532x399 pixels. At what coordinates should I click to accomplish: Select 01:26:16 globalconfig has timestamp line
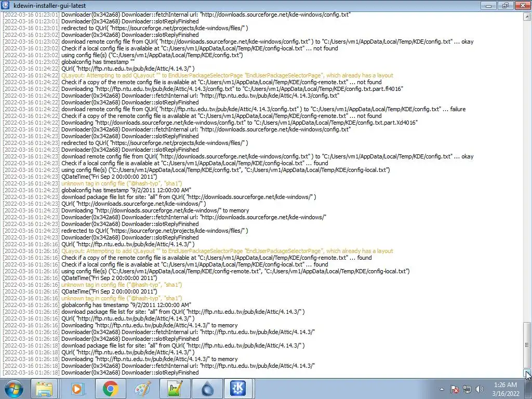pyautogui.click(x=97, y=305)
